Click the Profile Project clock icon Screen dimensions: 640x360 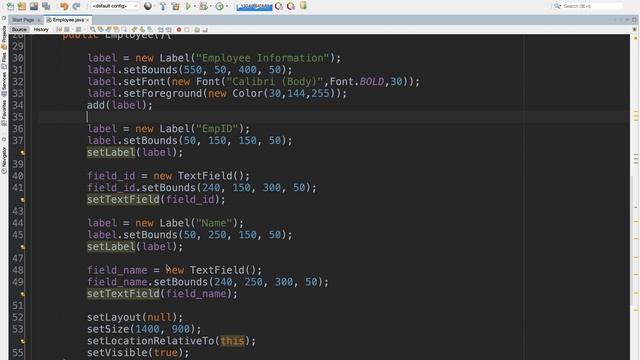(220, 6)
